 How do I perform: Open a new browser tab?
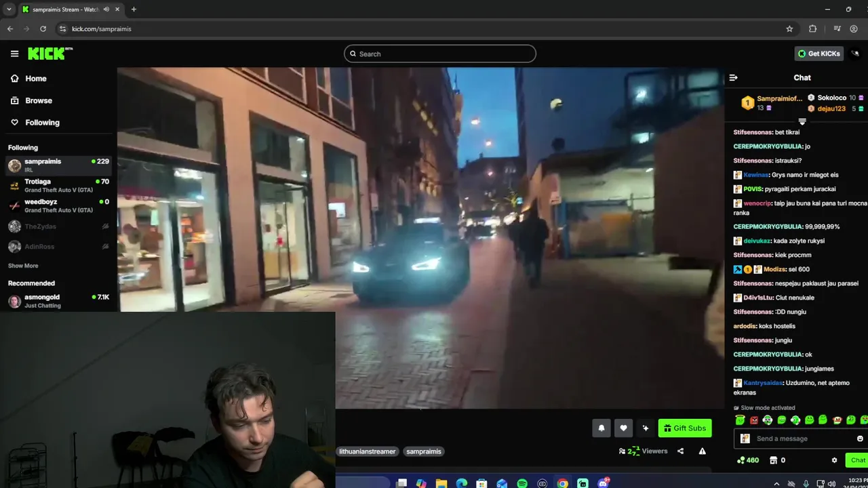(x=134, y=9)
